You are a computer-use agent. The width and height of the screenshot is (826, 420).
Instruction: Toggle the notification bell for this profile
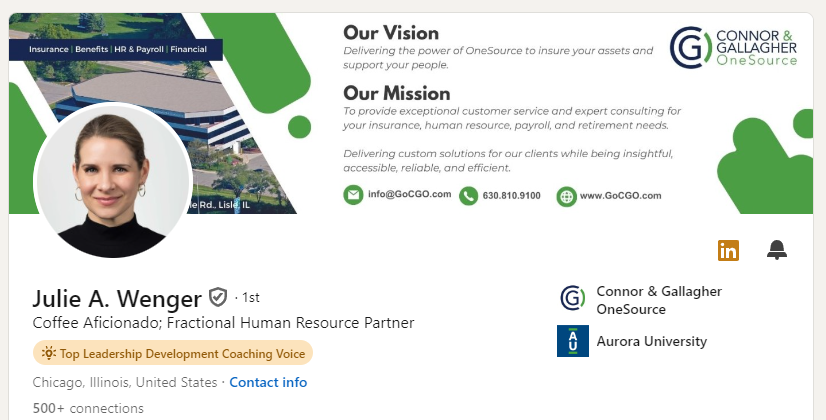776,250
